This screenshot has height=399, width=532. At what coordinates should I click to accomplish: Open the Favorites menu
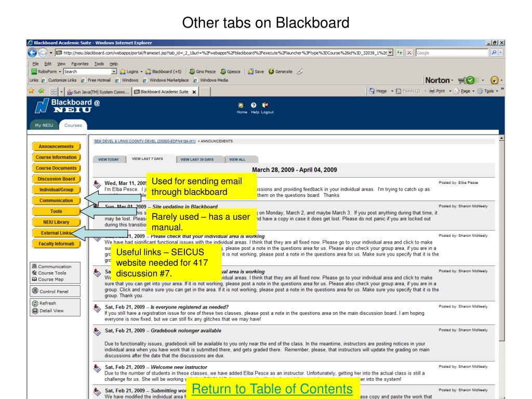79,64
